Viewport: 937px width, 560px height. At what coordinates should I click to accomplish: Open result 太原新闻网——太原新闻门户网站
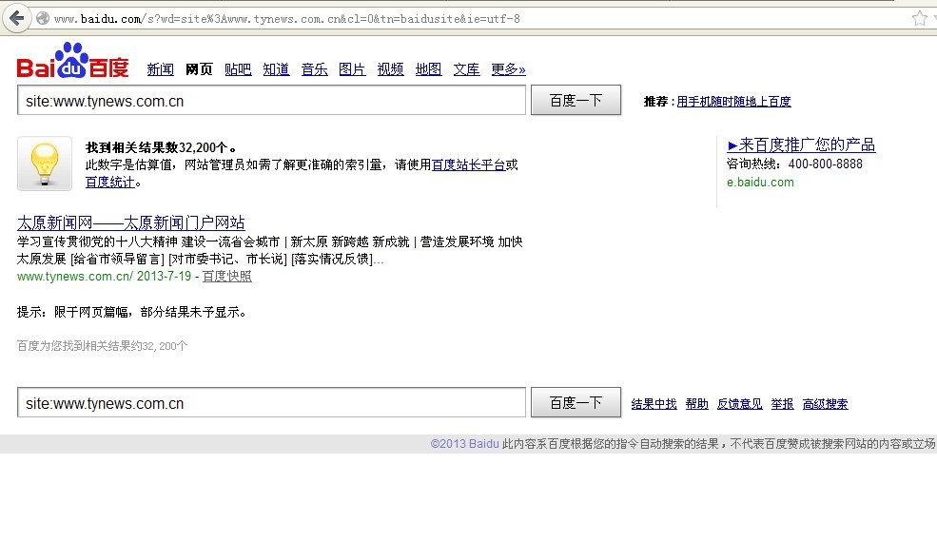pos(131,222)
